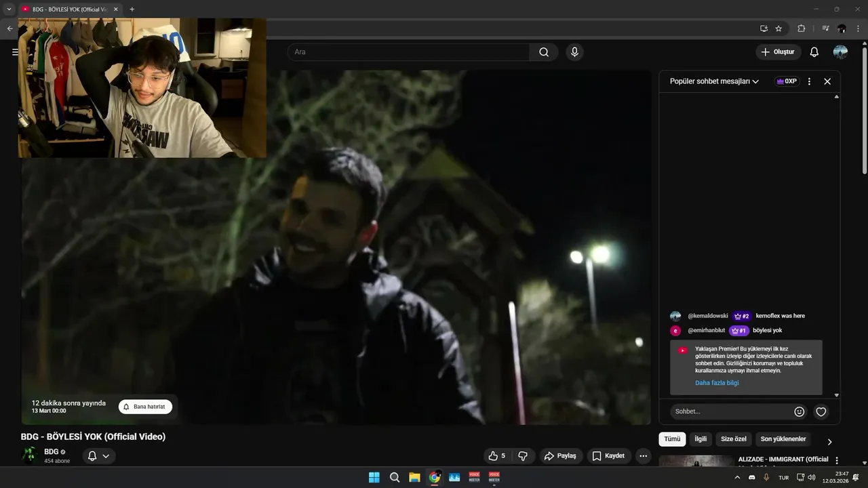The image size is (868, 488).
Task: Open the BDG channel name link
Action: 52,451
